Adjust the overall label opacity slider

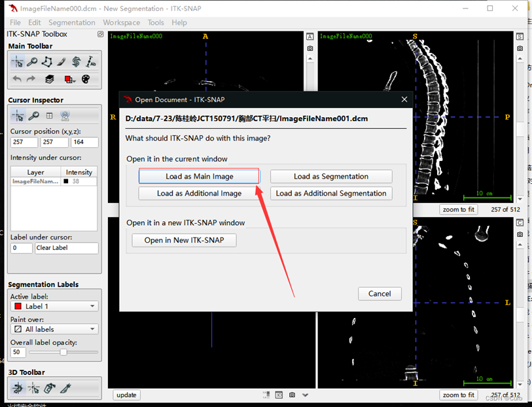tap(63, 353)
